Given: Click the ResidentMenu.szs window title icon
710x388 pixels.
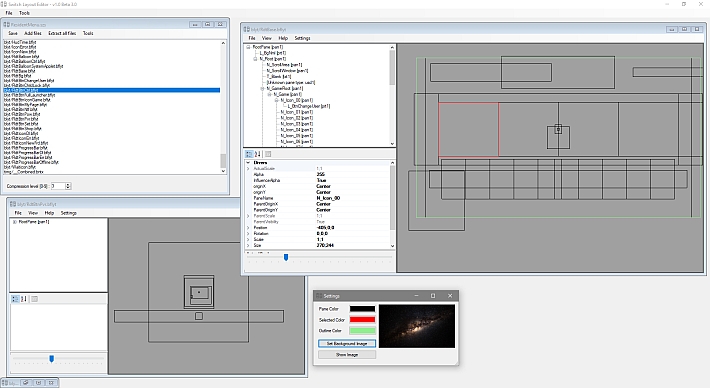Looking at the screenshot, I should (7, 24).
